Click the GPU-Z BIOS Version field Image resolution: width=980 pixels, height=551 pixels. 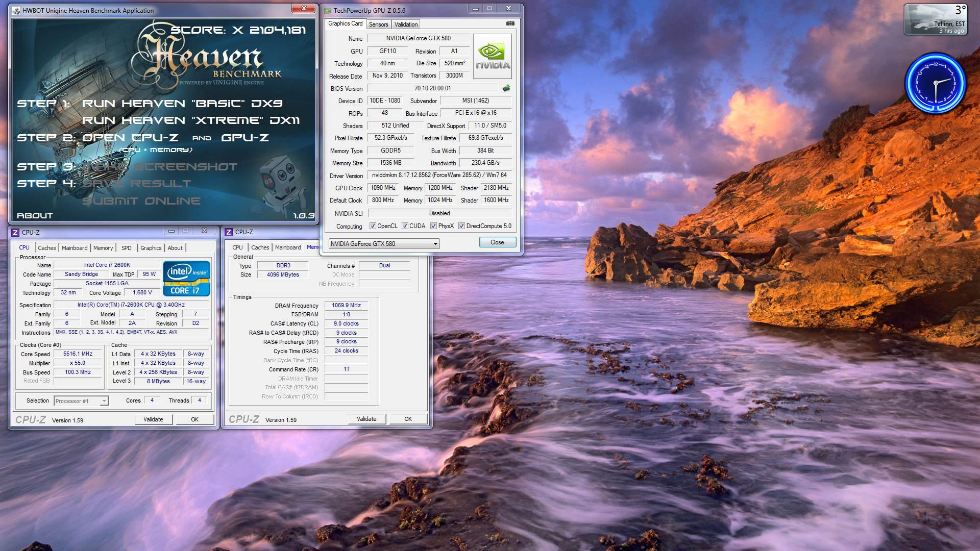(x=433, y=88)
